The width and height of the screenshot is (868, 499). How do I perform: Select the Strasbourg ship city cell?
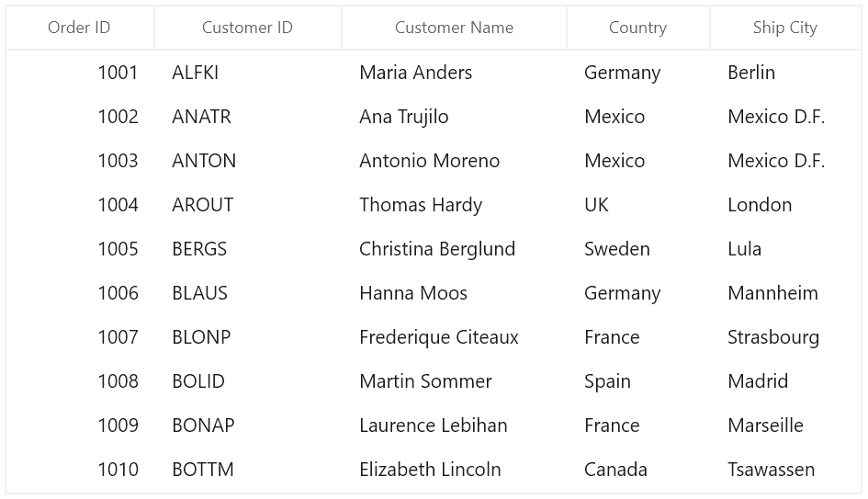coord(785,337)
